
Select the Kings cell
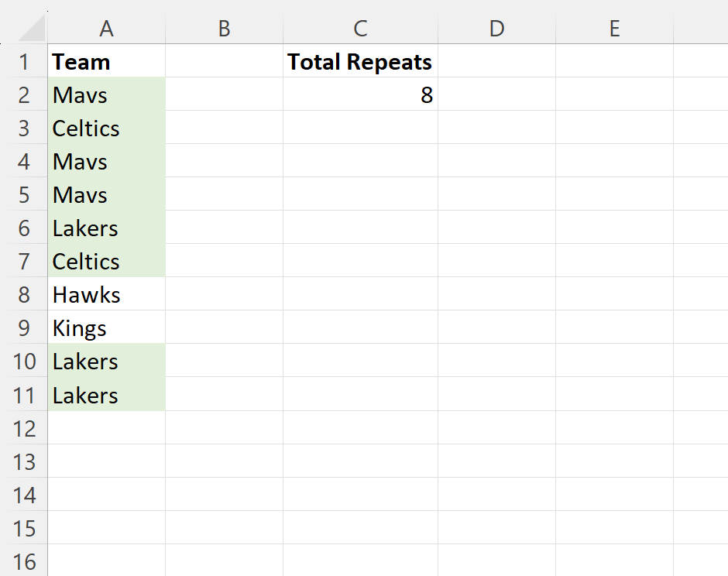[106, 327]
